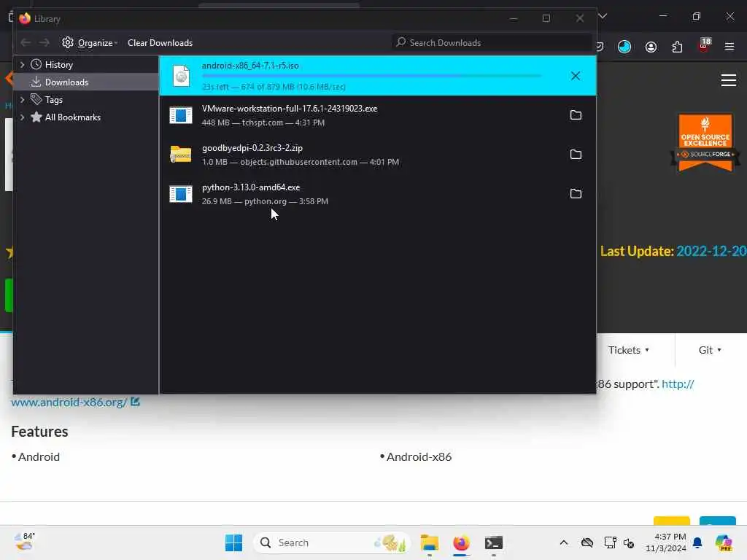Show hidden system tray icons
747x560 pixels.
coord(564,542)
